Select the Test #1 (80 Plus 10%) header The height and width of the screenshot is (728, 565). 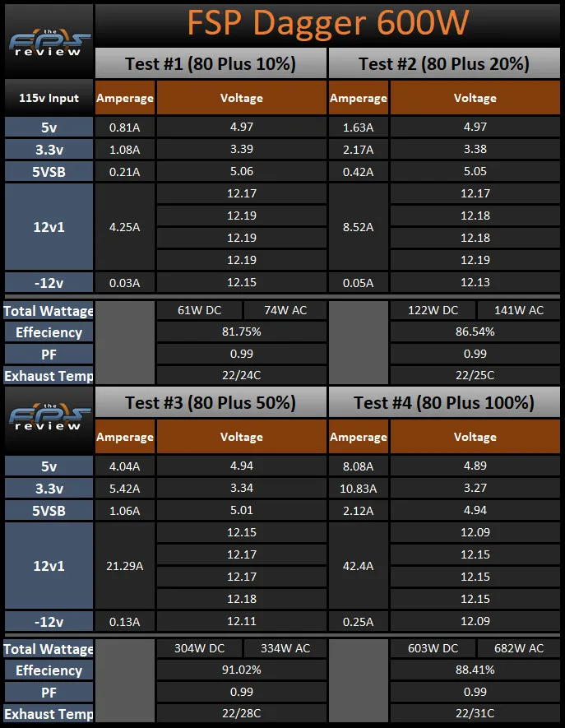click(211, 63)
